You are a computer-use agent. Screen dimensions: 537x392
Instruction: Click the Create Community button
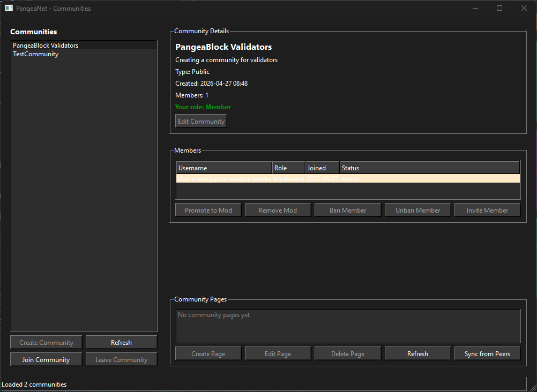(46, 342)
